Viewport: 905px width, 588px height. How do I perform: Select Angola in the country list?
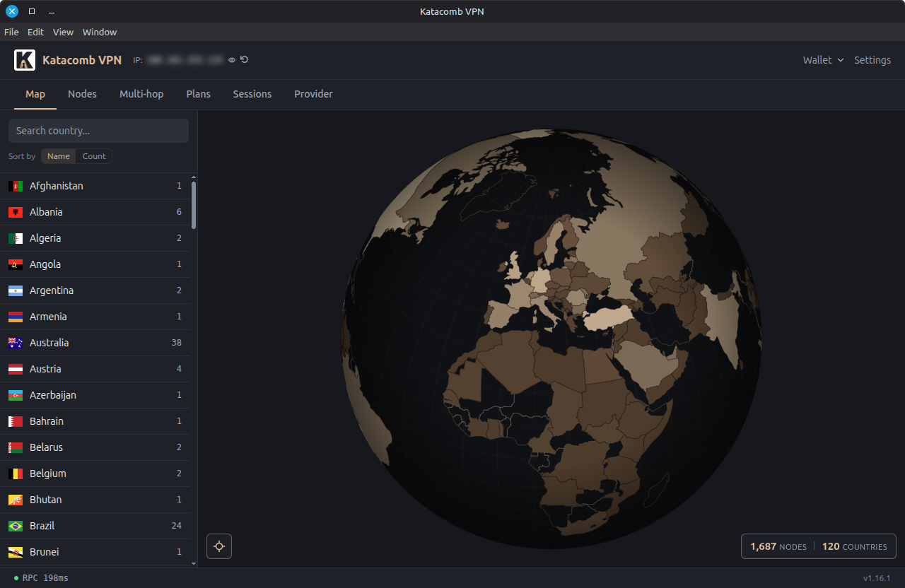pos(95,264)
